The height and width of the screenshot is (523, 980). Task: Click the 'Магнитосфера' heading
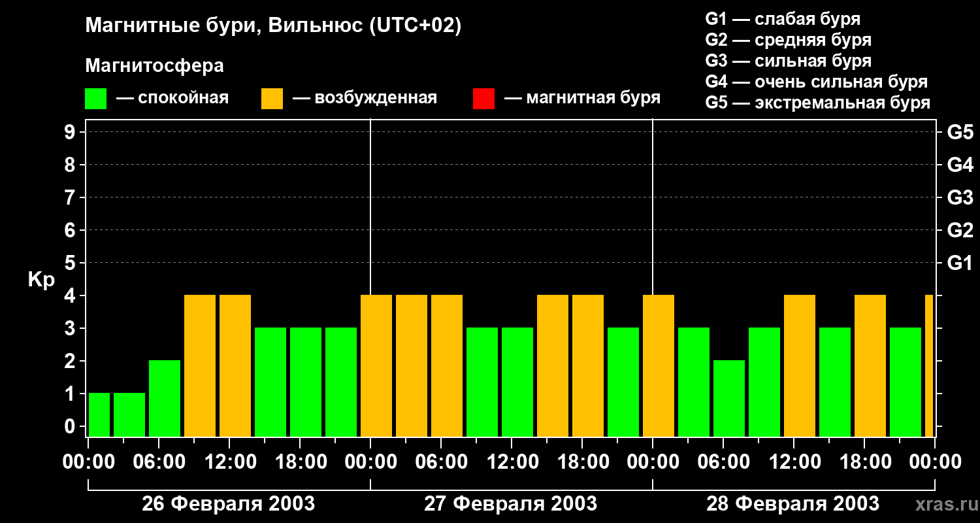(x=154, y=66)
